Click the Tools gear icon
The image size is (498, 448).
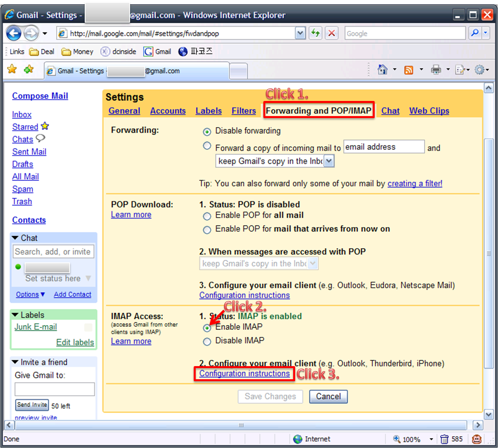coord(480,70)
